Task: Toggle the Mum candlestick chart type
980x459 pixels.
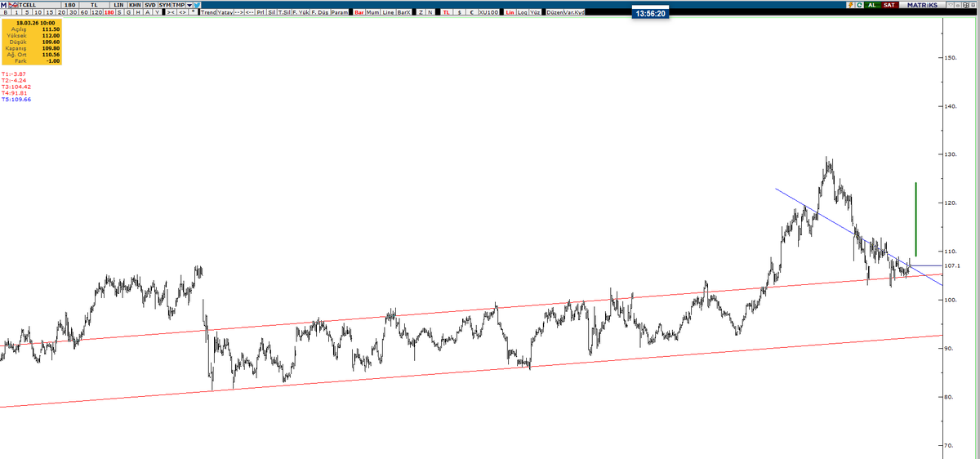Action: click(373, 13)
